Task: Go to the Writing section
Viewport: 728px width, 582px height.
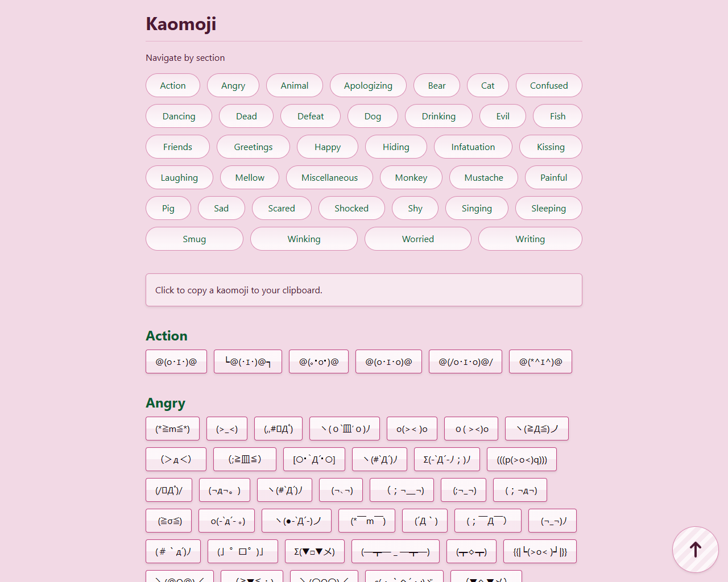Action: point(530,239)
